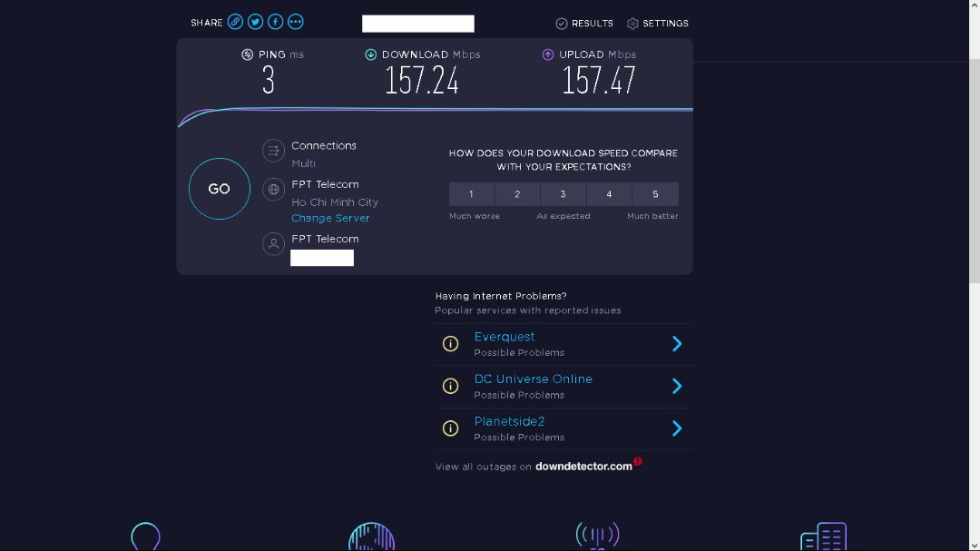
Task: Open more share options ellipsis icon
Action: tap(295, 22)
